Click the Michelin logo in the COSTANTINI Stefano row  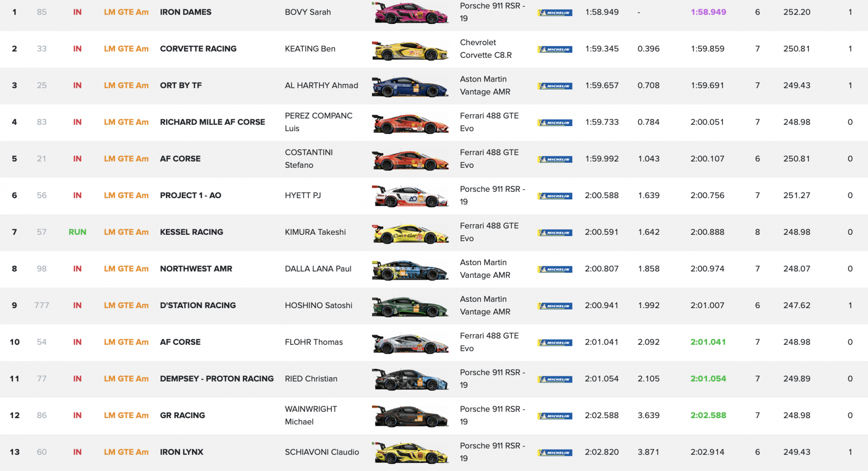coord(555,159)
